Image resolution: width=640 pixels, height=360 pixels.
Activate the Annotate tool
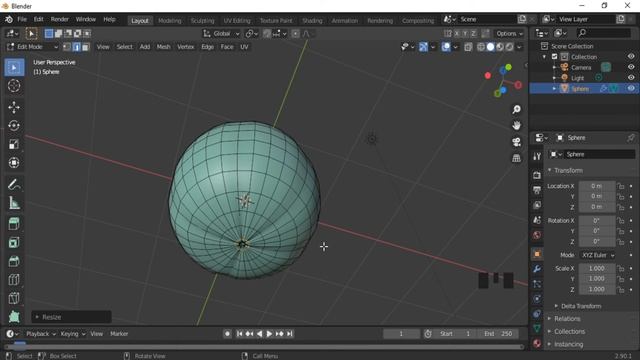[14, 184]
